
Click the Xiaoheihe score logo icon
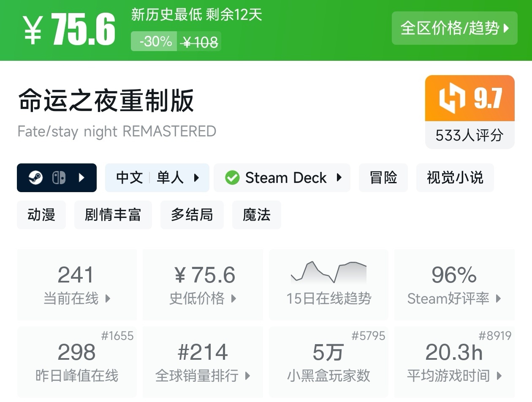(x=452, y=98)
